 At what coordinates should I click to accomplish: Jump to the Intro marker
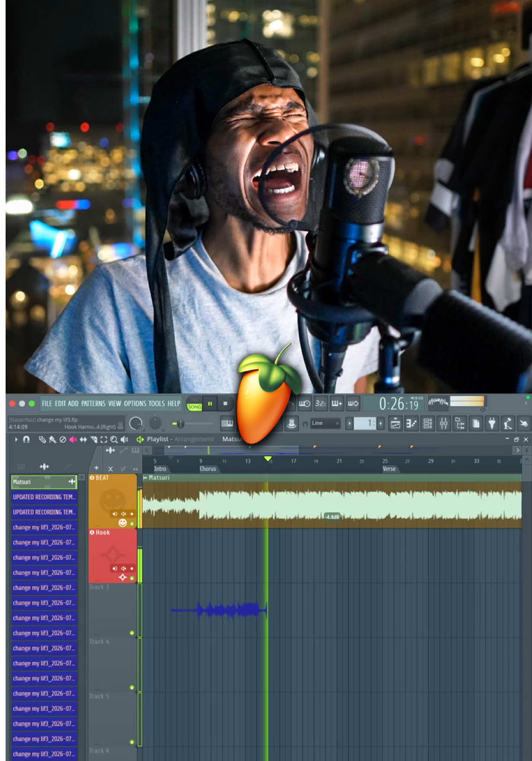(x=160, y=469)
